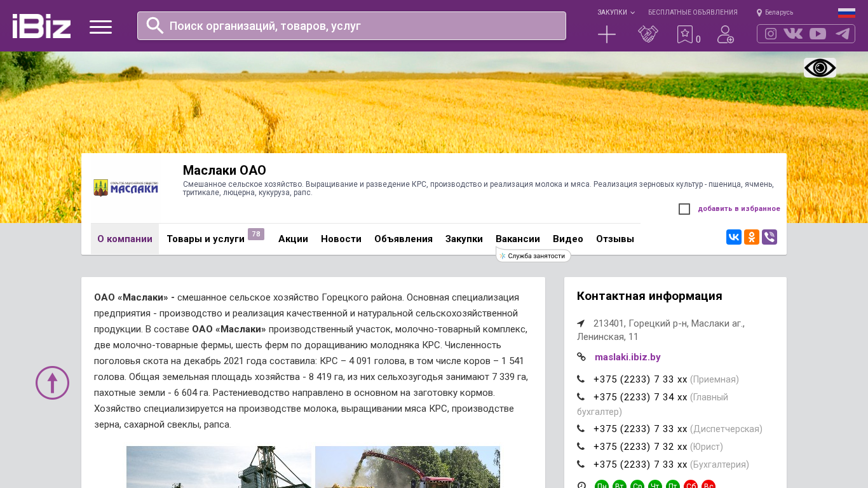
Task: Click the Контактная информация heading
Action: pos(649,296)
